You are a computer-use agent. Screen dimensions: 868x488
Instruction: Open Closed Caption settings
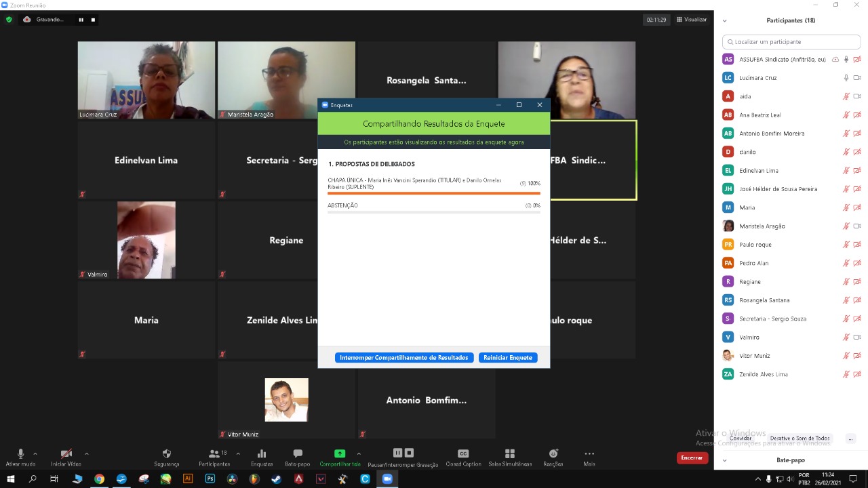pyautogui.click(x=463, y=454)
